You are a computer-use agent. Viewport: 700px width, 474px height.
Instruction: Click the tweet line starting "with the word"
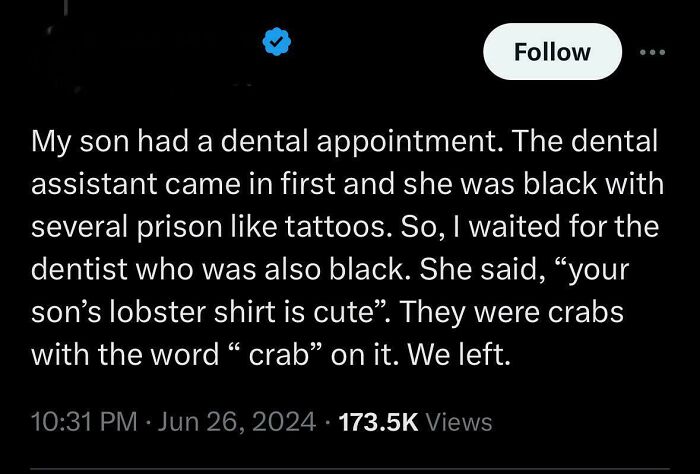(271, 355)
